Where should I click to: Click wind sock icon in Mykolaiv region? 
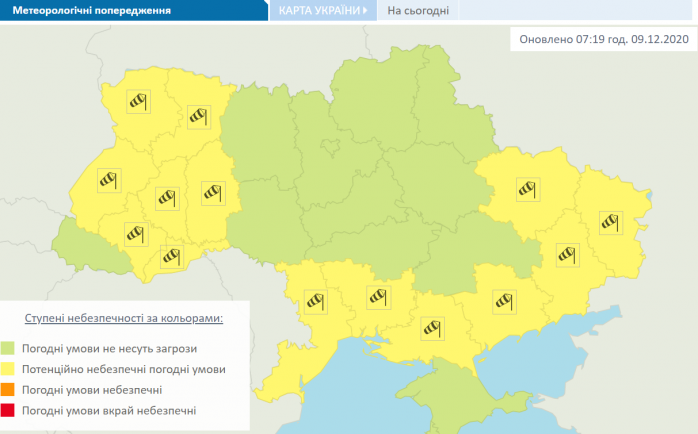(x=377, y=295)
